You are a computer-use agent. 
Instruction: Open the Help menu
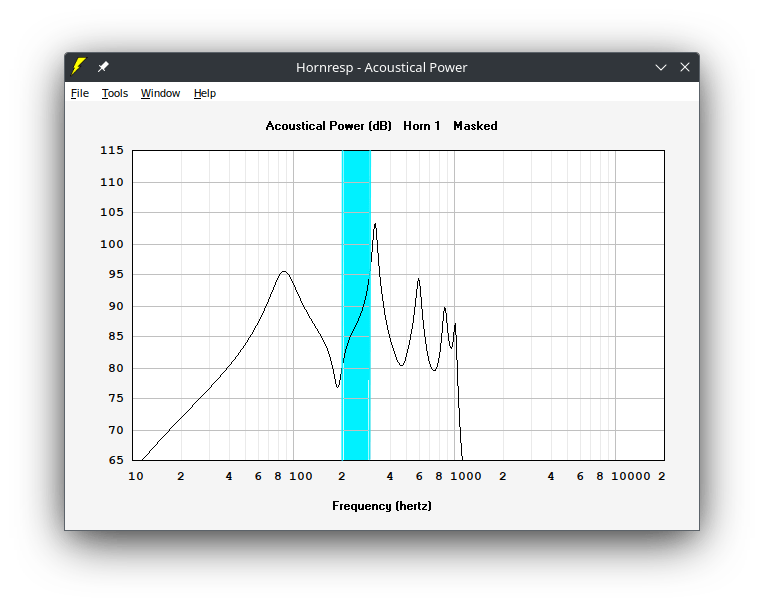pos(205,93)
